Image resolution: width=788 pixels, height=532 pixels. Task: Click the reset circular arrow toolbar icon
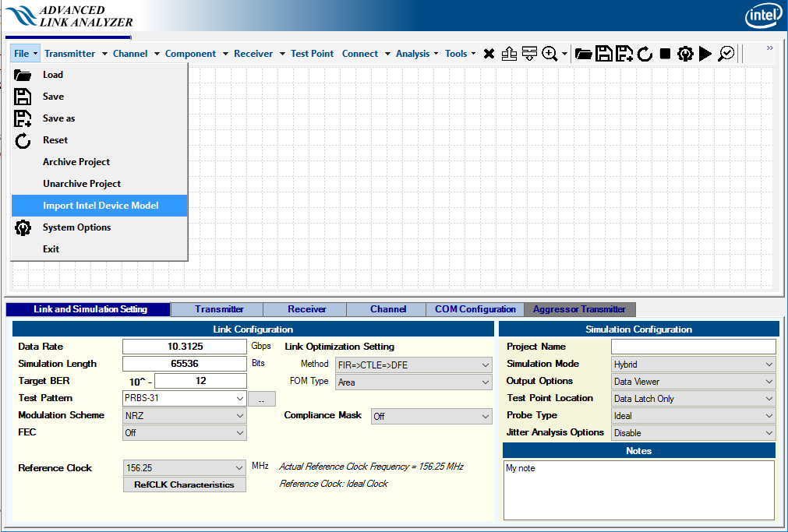[645, 54]
